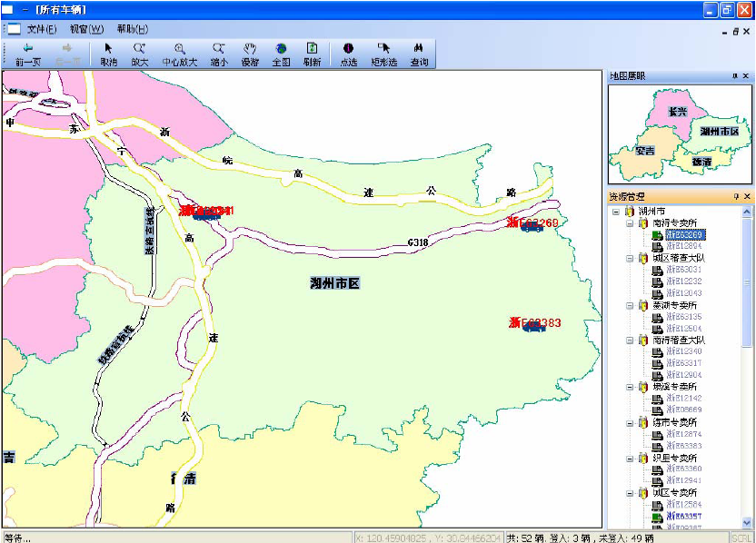Pin the 地图鹰眼 overview panel

pyautogui.click(x=736, y=76)
